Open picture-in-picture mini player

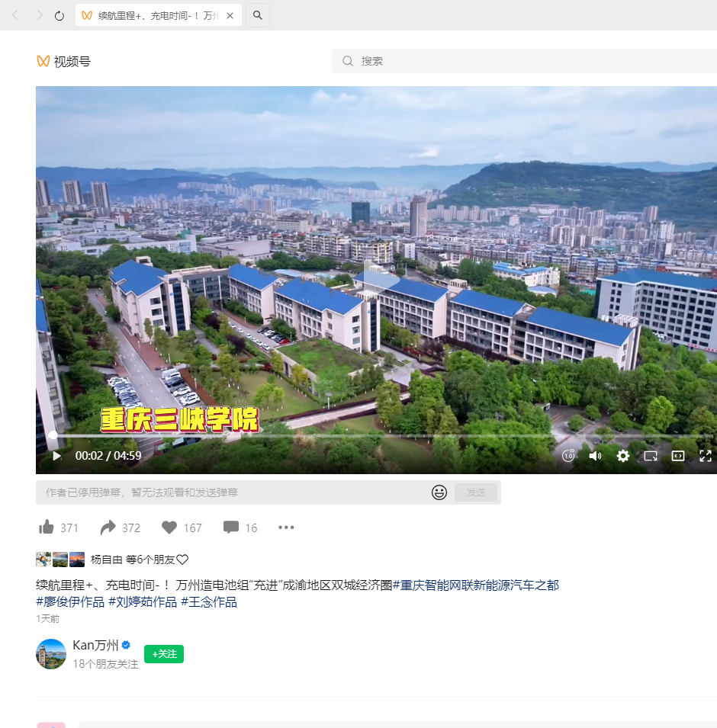(x=650, y=456)
